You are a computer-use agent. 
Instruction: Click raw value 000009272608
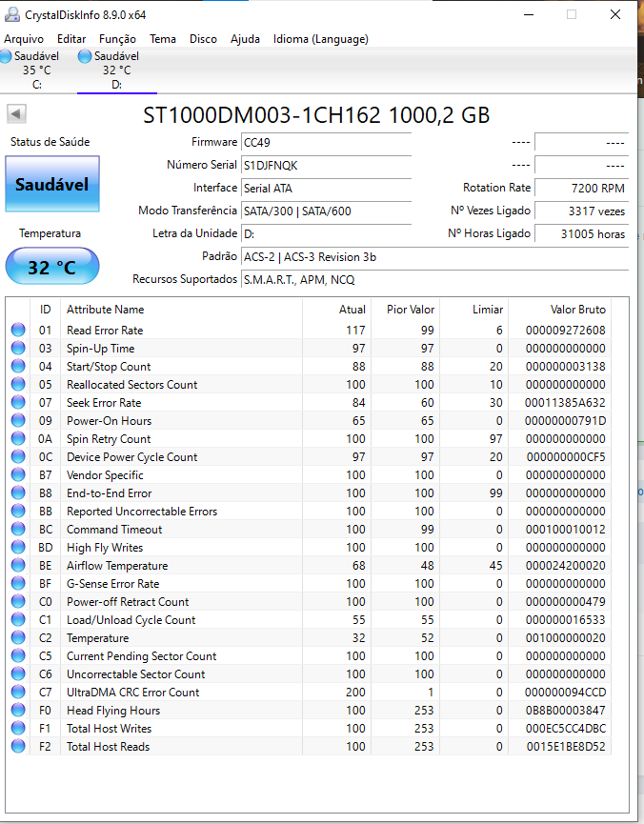point(566,330)
